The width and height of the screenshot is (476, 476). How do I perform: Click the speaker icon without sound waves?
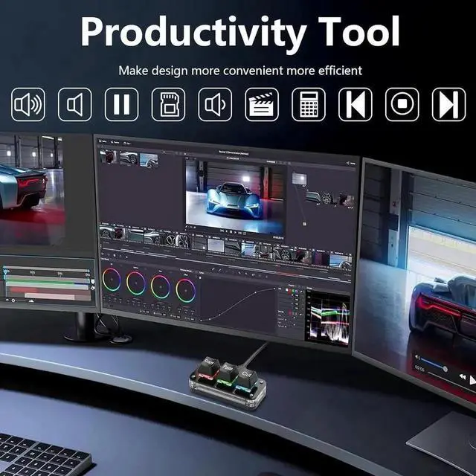pyautogui.click(x=75, y=105)
